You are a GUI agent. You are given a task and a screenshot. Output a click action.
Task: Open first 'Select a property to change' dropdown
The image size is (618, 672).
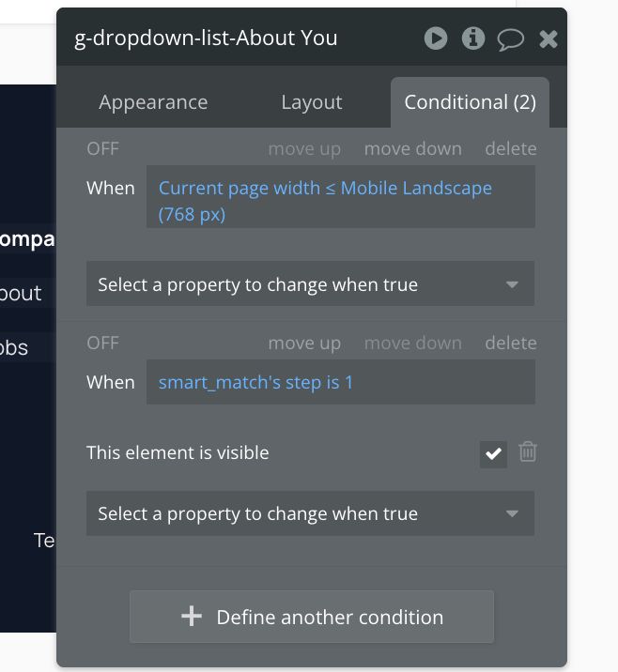pyautogui.click(x=310, y=283)
